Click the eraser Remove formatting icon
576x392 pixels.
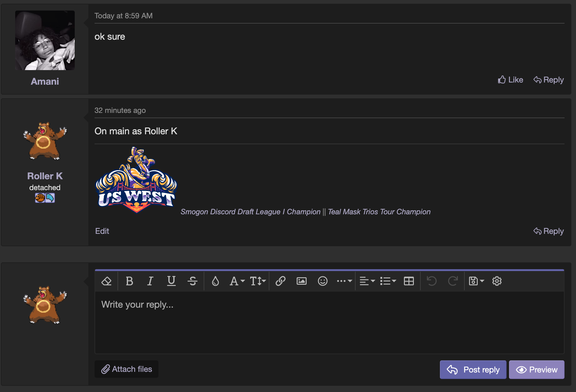pos(106,281)
